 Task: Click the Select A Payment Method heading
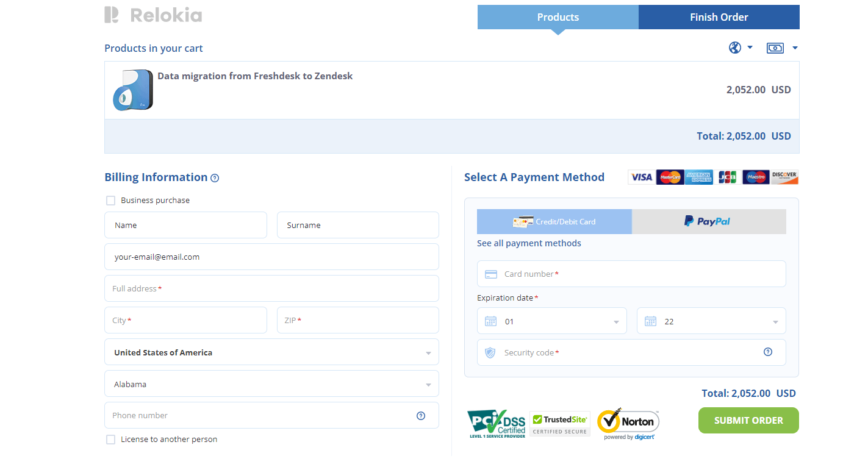(x=534, y=177)
